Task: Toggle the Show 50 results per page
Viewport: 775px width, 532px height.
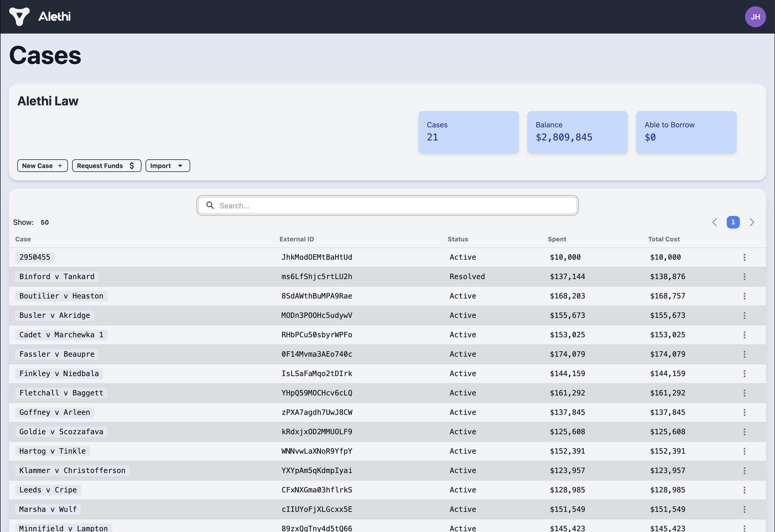Action: [45, 222]
